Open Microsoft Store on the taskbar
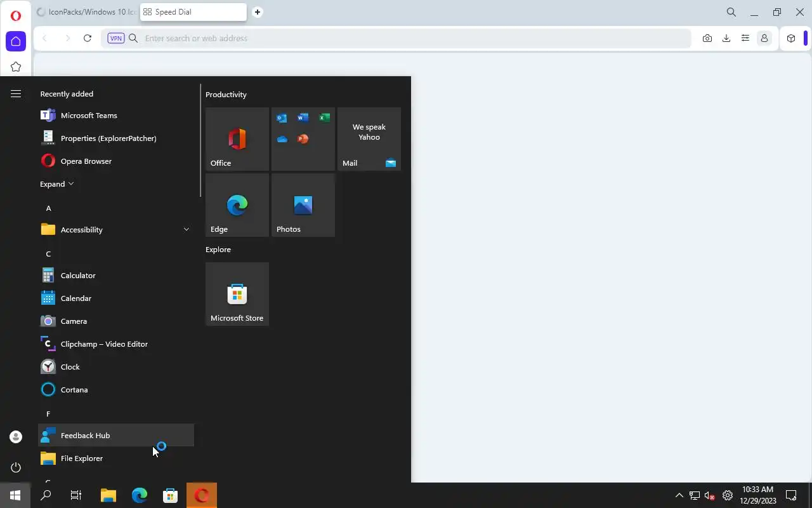812x508 pixels. tap(171, 495)
